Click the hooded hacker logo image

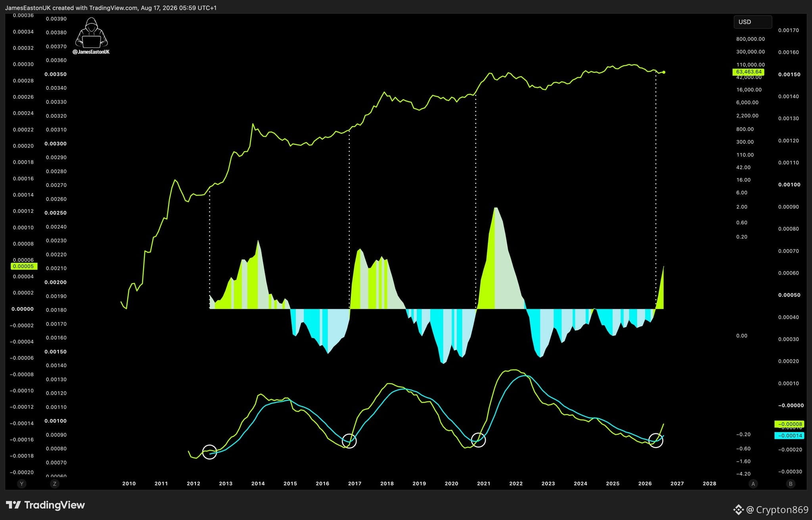92,32
